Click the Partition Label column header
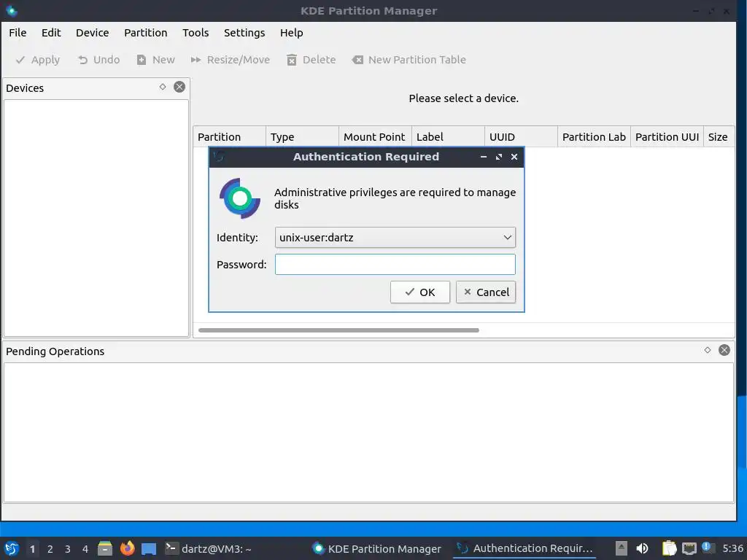 [x=594, y=137]
